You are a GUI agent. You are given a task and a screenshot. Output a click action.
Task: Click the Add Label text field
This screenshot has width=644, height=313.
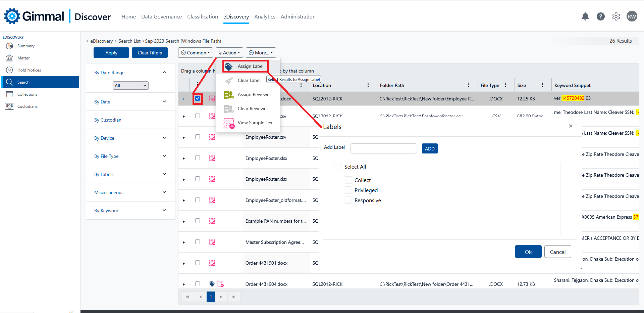coord(383,148)
